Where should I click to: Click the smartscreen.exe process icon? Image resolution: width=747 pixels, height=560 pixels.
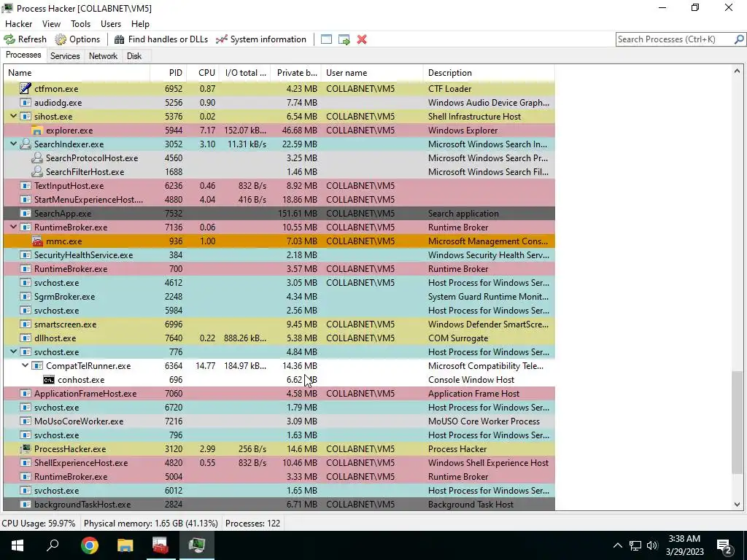pyautogui.click(x=26, y=324)
